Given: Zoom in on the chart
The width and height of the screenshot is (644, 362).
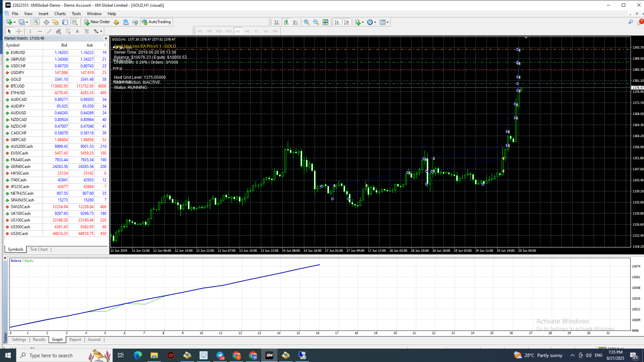Looking at the screenshot, I should pos(307,22).
